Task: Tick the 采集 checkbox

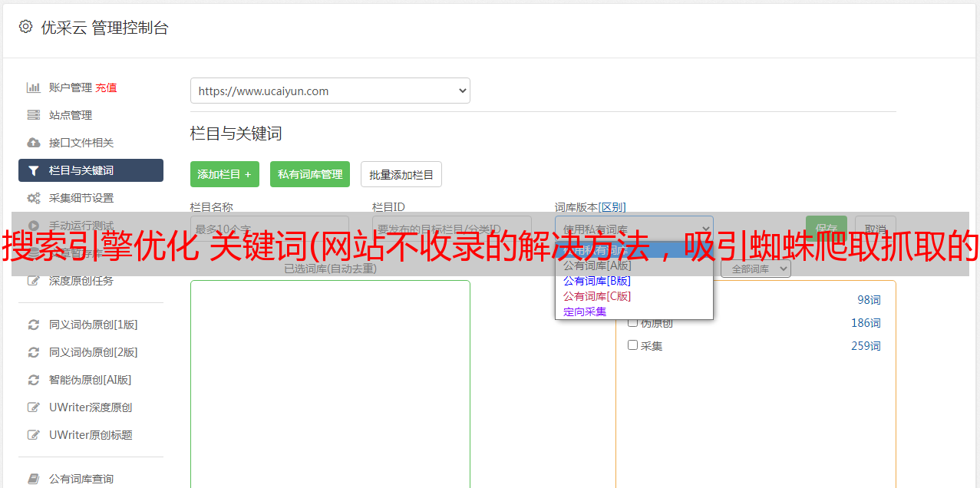Action: tap(633, 345)
